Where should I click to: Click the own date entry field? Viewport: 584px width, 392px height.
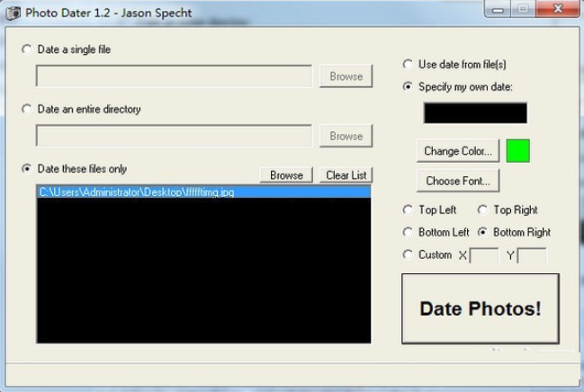tap(475, 113)
